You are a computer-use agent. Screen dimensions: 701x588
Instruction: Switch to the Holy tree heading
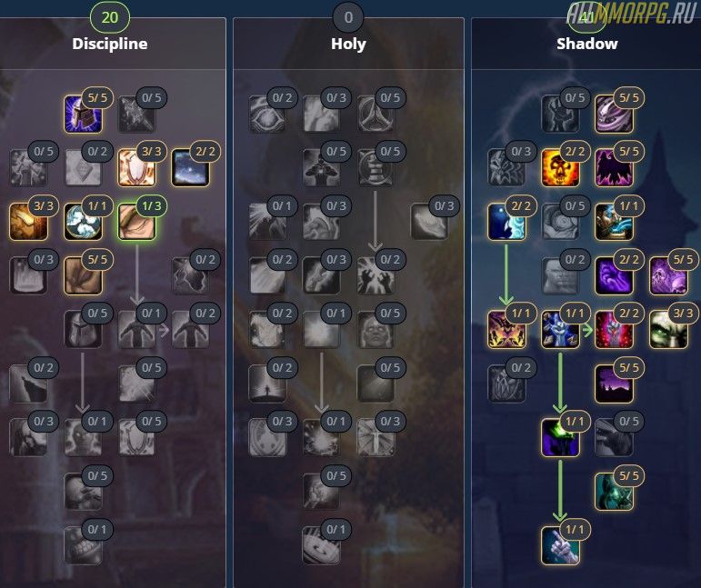(x=348, y=44)
